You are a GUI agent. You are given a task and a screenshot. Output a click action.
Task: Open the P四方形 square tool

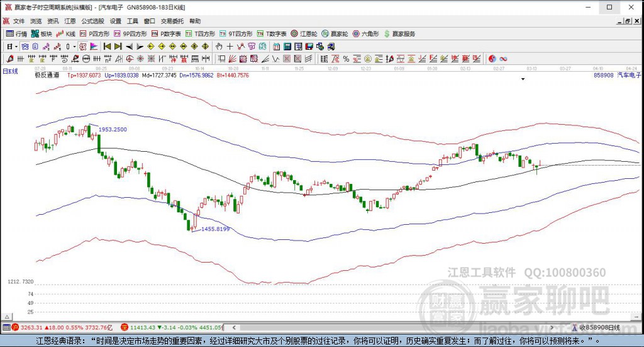pos(95,34)
